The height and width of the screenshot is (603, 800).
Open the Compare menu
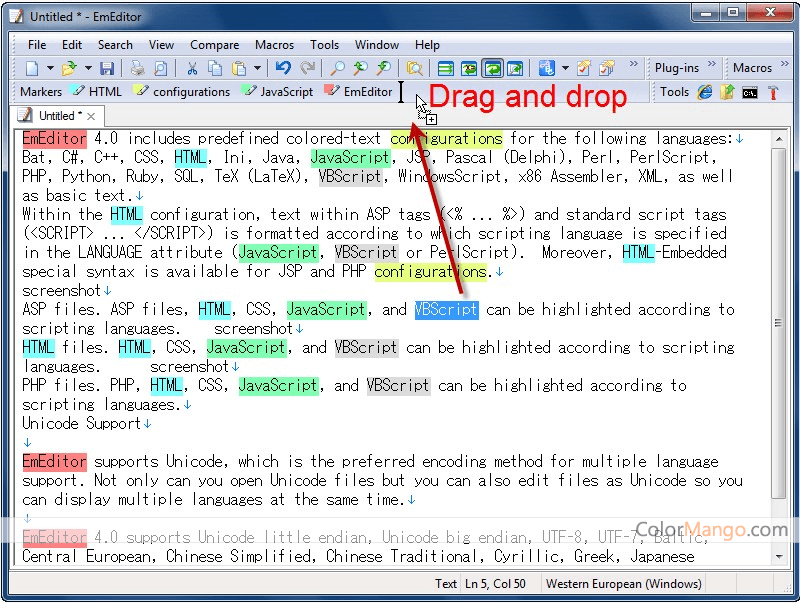[214, 44]
